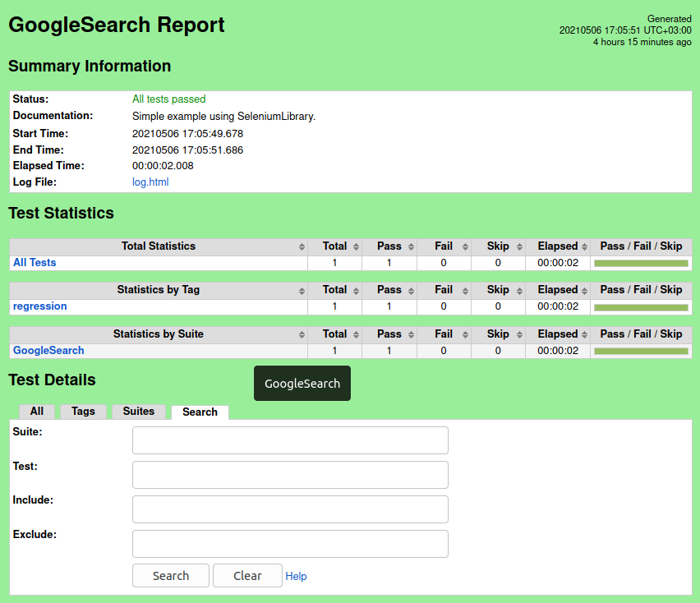Sort Total Statistics table by Elapsed column
The image size is (700, 603).
coord(558,246)
